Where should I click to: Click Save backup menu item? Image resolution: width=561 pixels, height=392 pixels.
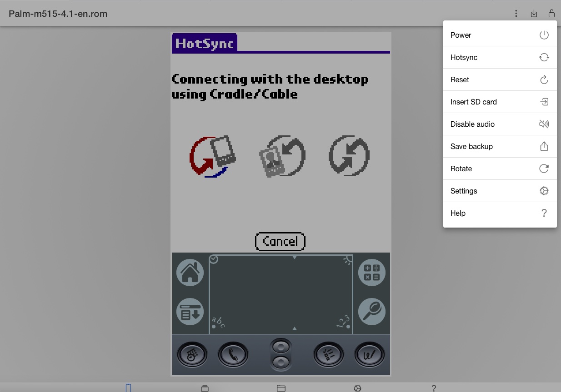pyautogui.click(x=500, y=147)
